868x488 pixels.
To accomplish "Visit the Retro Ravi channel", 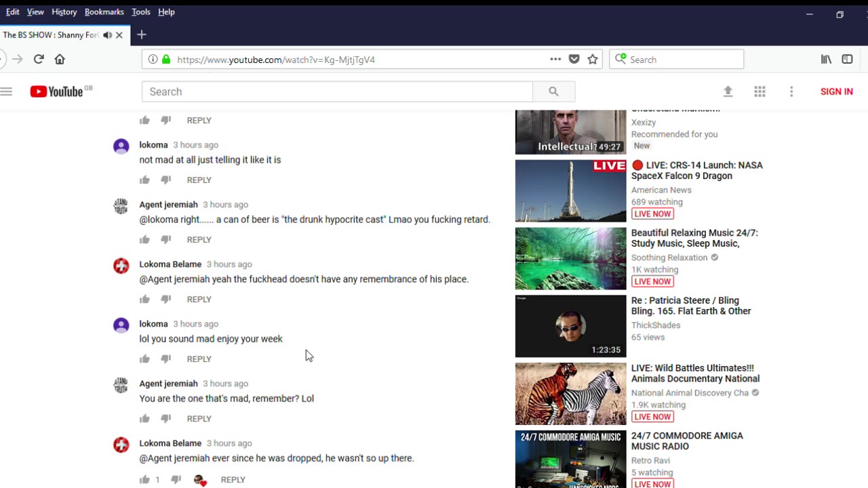I will point(650,461).
